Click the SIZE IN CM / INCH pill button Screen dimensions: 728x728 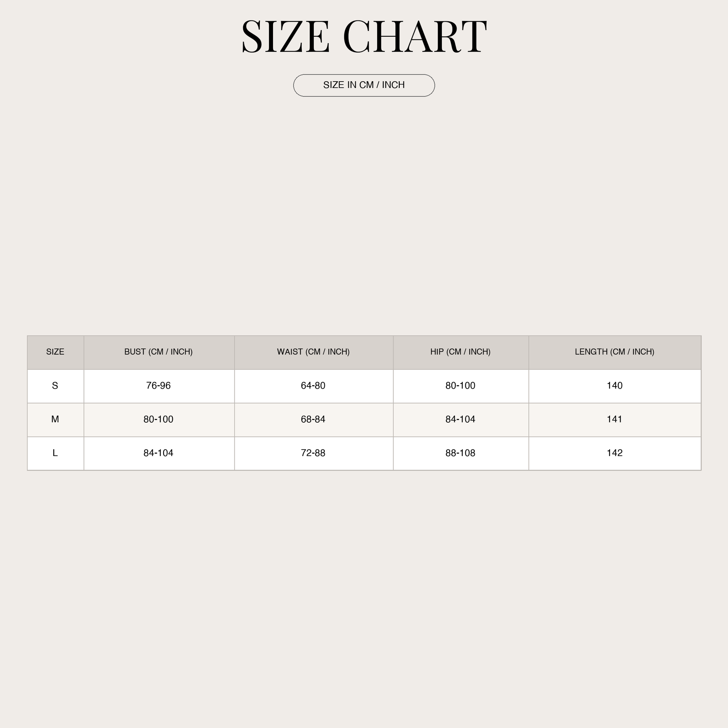click(x=364, y=86)
